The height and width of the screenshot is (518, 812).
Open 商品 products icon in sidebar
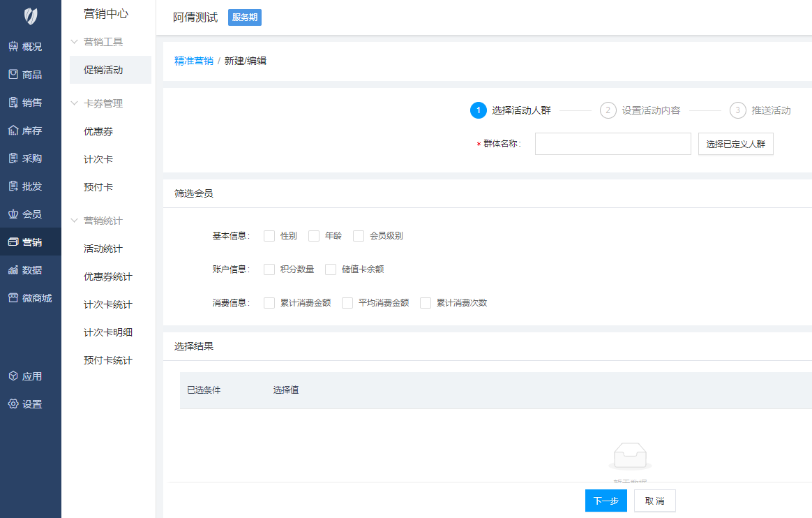(x=13, y=75)
